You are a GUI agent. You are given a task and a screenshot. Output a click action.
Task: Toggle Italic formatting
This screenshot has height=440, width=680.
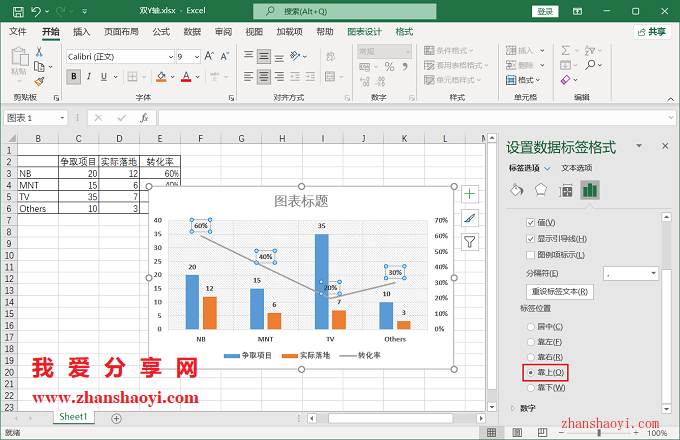(x=88, y=77)
